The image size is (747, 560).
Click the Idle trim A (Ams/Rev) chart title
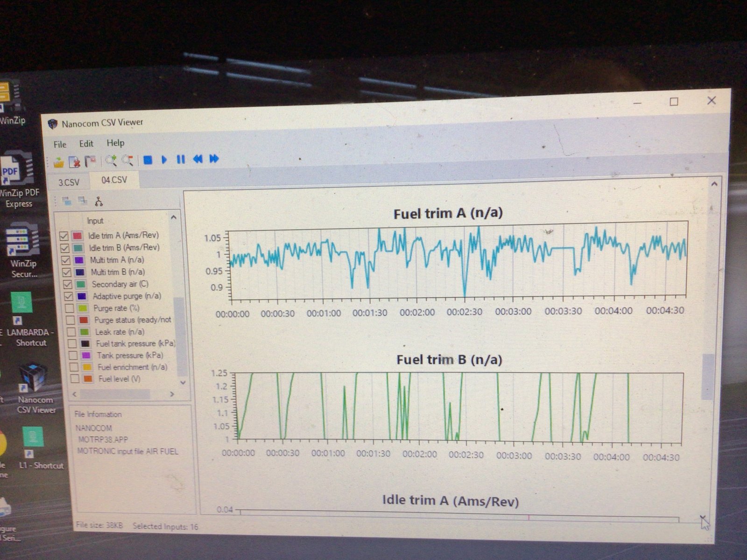tap(451, 501)
